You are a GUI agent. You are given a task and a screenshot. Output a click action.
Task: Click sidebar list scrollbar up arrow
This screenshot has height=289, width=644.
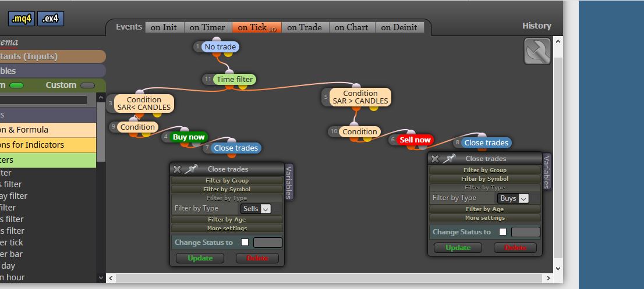pos(101,98)
